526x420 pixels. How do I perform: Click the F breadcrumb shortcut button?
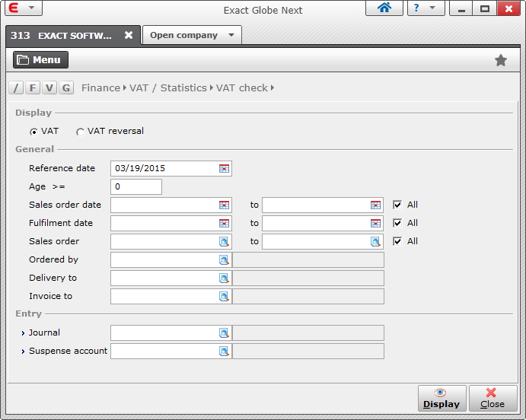(33, 87)
